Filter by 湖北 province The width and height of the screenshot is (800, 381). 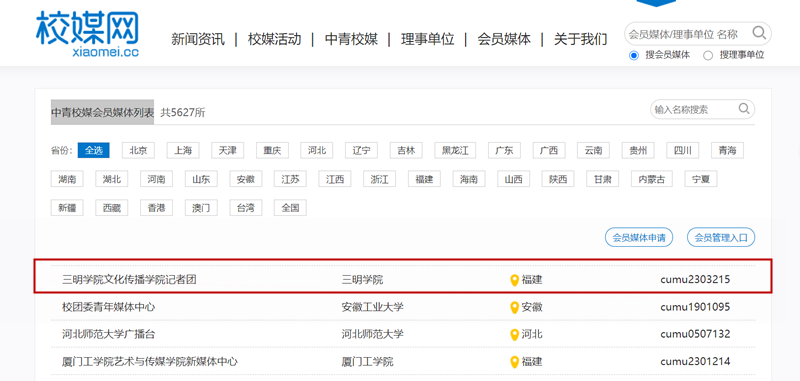point(112,179)
